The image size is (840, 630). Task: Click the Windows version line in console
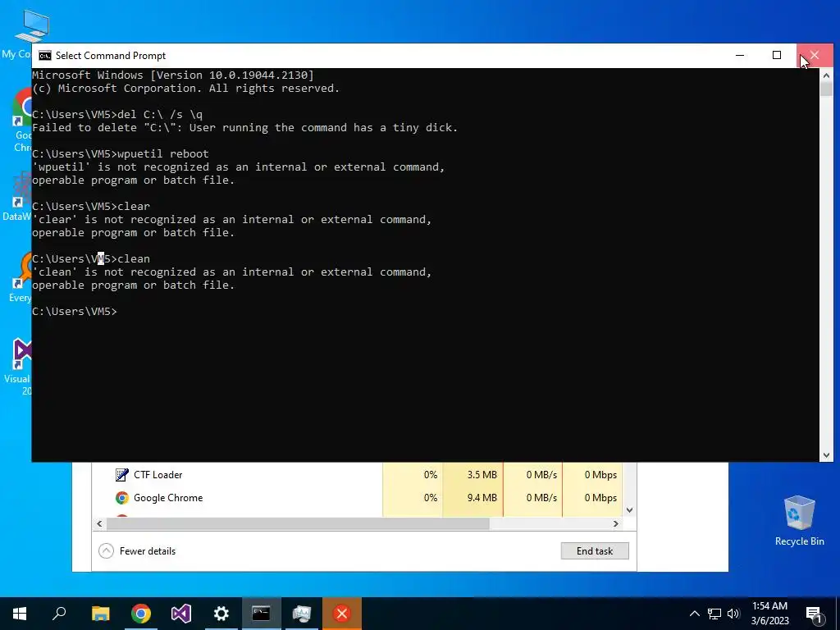point(173,75)
